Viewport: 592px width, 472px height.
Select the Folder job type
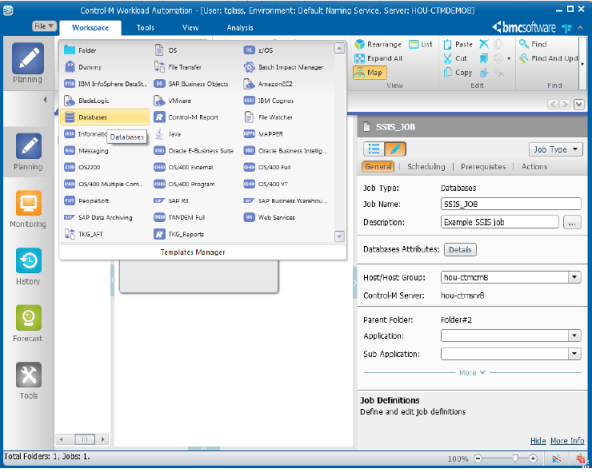coord(80,50)
